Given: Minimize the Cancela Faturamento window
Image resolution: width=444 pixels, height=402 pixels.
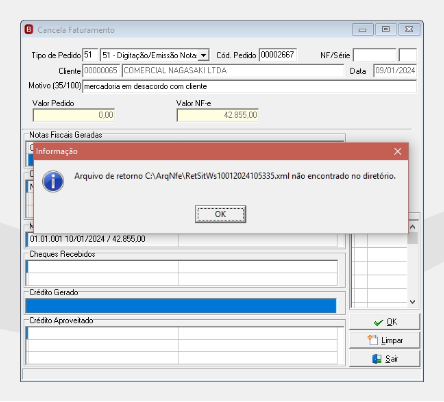Looking at the screenshot, I should pyautogui.click(x=362, y=30).
